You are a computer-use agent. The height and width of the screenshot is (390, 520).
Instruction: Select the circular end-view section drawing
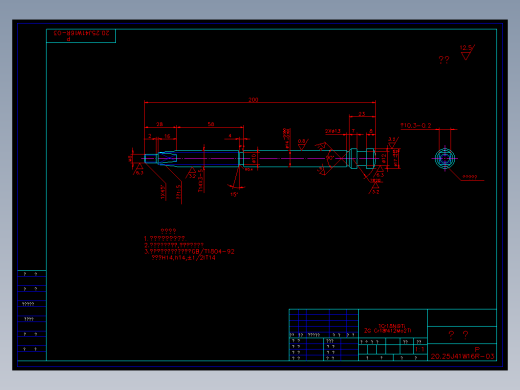445,159
